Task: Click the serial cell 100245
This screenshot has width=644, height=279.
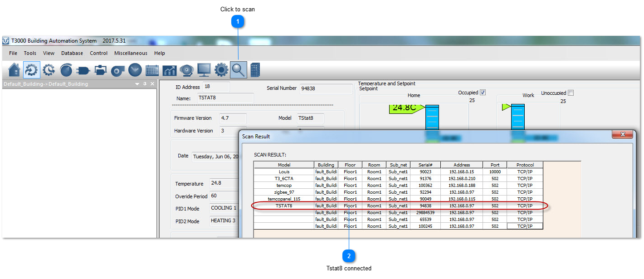Action: pos(425,226)
